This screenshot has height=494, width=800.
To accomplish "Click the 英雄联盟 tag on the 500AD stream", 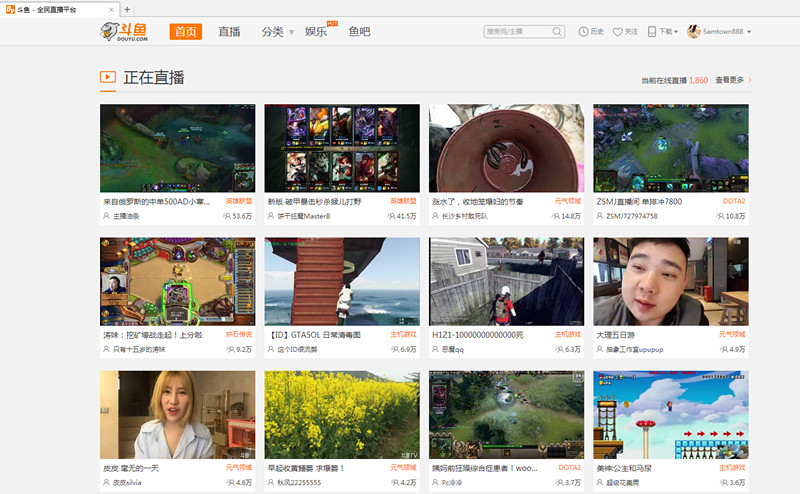I will click(239, 201).
